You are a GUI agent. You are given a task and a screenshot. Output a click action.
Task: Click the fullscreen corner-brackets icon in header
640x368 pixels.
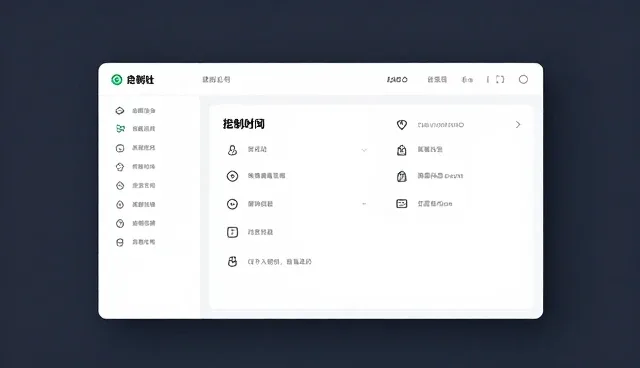(x=500, y=80)
